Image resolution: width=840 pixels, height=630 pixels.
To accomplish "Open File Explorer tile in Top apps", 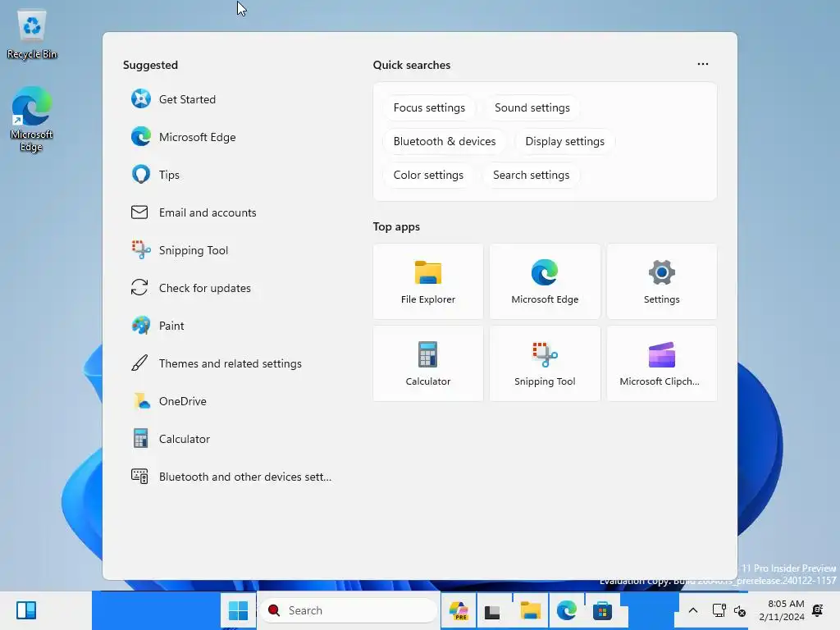I will tap(428, 282).
